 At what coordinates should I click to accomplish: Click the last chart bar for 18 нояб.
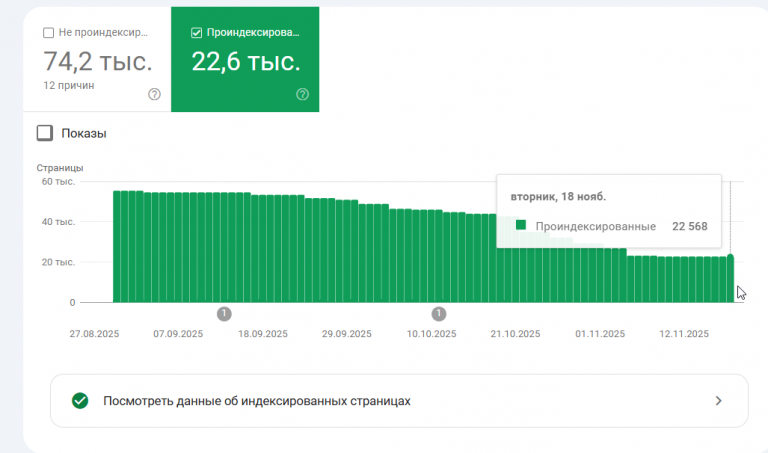coord(730,279)
